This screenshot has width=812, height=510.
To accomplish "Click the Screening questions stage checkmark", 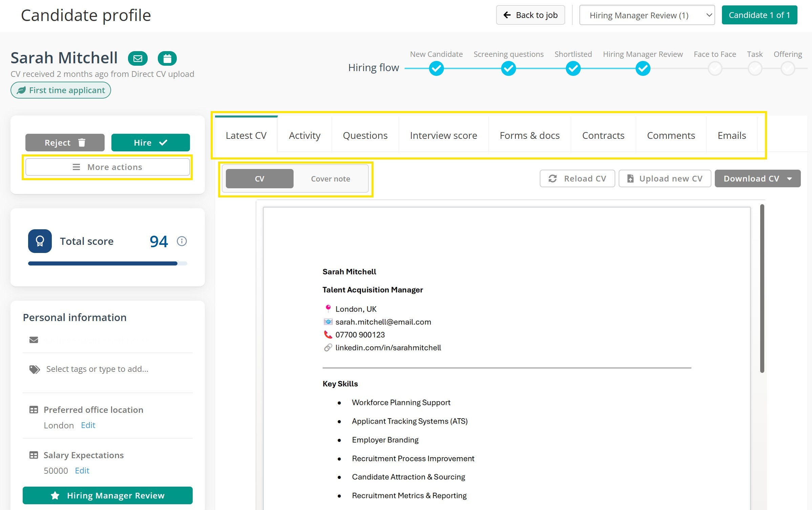I will click(x=509, y=68).
